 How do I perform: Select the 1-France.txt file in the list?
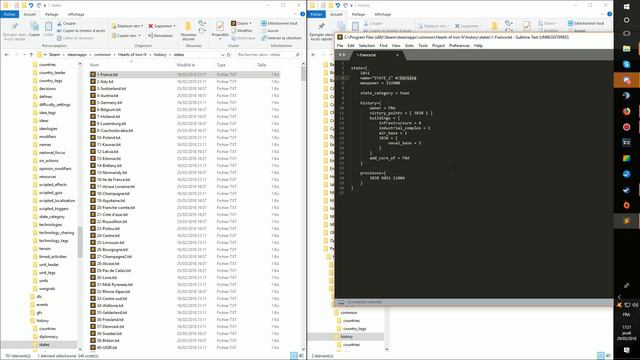click(184, 75)
